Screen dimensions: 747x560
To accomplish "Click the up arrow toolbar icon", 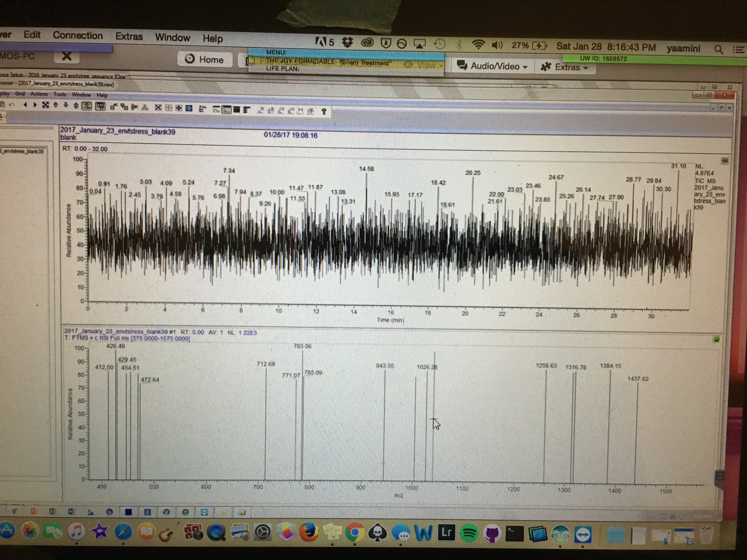I will coord(56,105).
